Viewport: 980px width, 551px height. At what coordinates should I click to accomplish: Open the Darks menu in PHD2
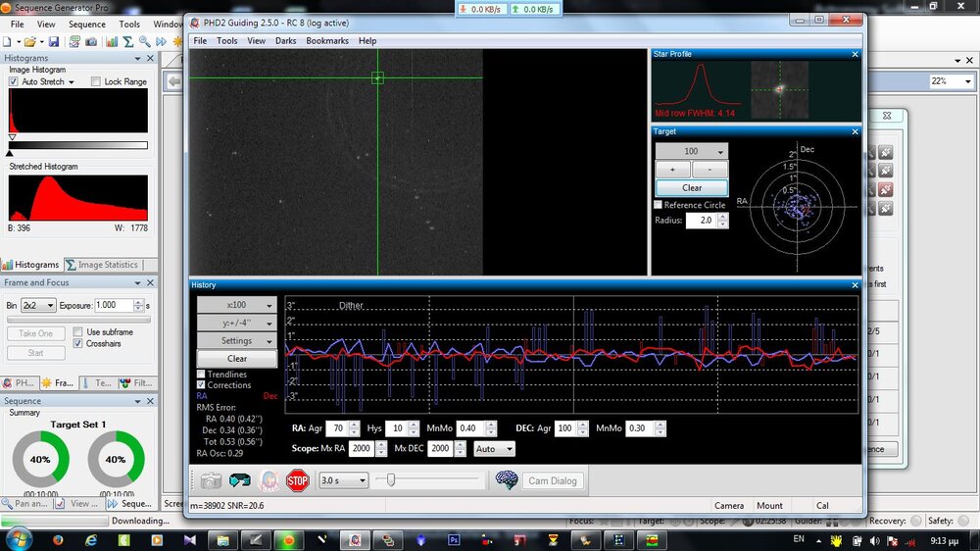[285, 41]
